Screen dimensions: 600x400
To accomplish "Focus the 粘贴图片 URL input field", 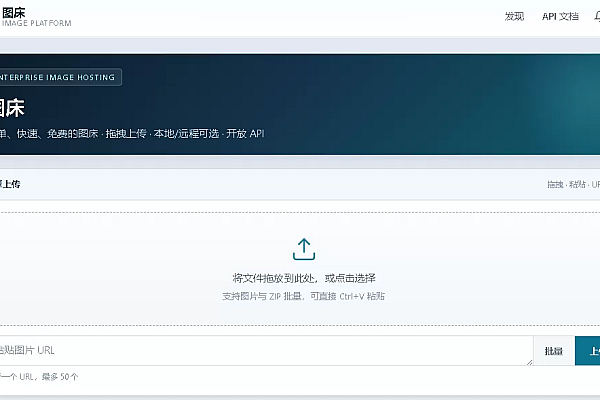I will coord(266,351).
